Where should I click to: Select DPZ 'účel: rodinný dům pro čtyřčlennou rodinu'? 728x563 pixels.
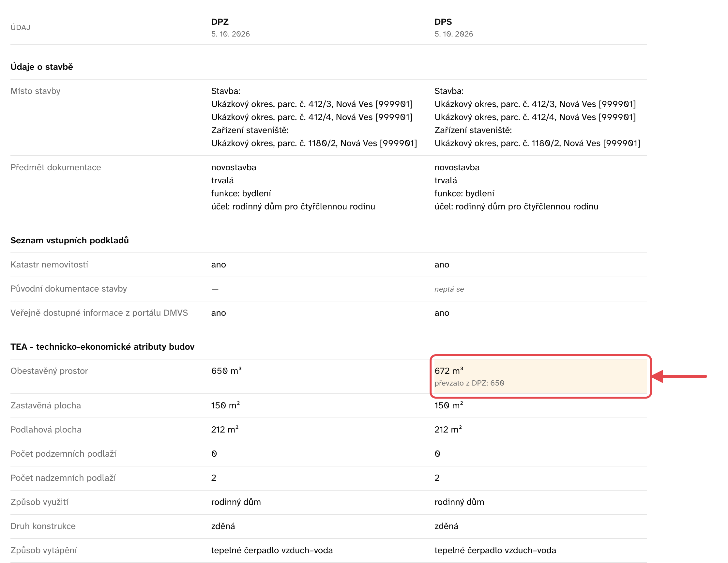293,207
